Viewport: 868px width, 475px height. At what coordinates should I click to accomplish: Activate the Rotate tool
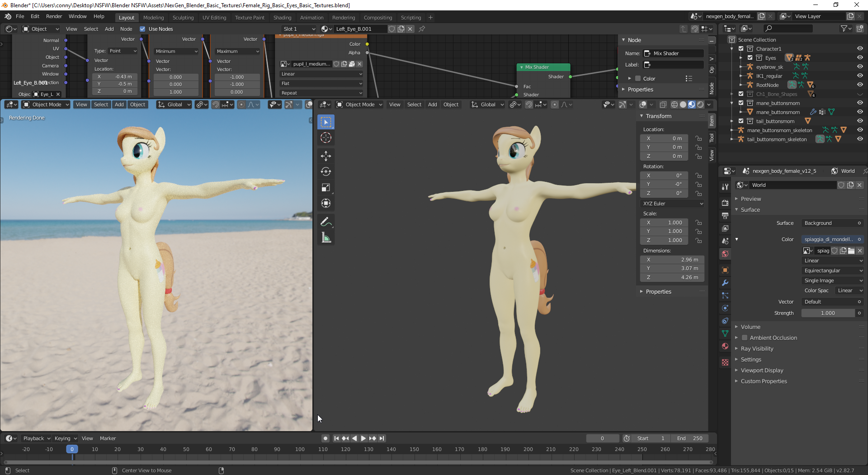tap(326, 172)
